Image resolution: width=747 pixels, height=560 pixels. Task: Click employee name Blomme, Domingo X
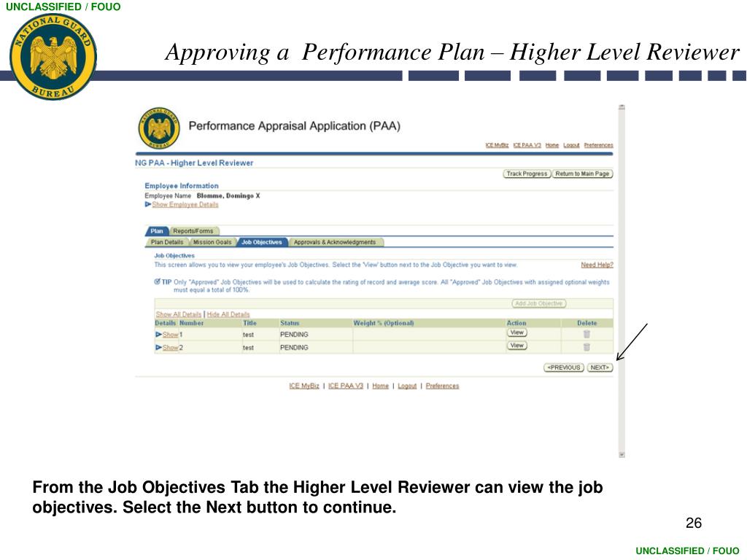228,195
